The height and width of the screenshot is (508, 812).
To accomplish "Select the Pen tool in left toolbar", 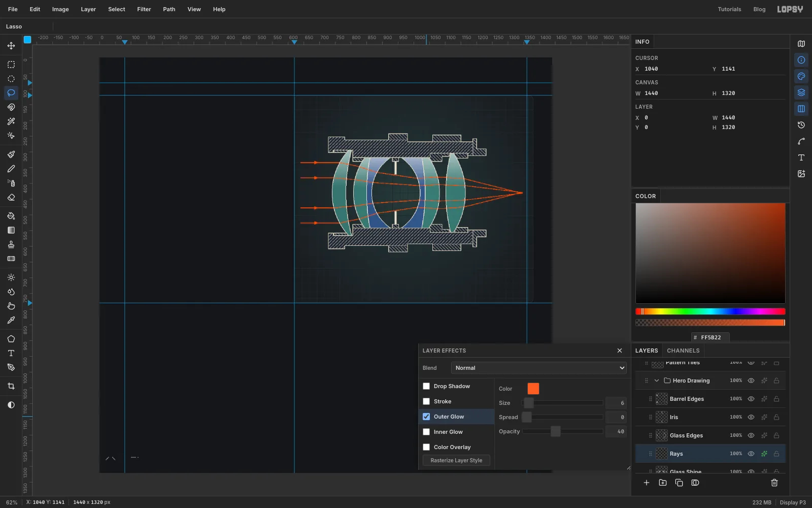I will 11,367.
